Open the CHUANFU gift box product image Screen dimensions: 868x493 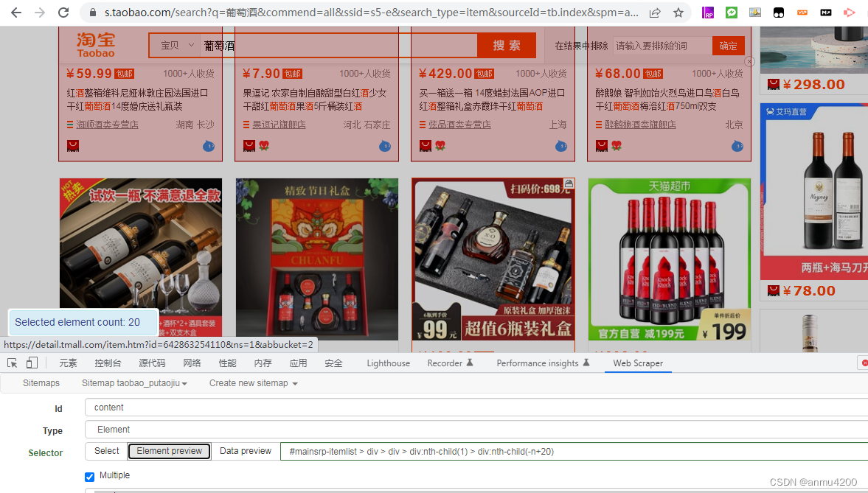(316, 259)
